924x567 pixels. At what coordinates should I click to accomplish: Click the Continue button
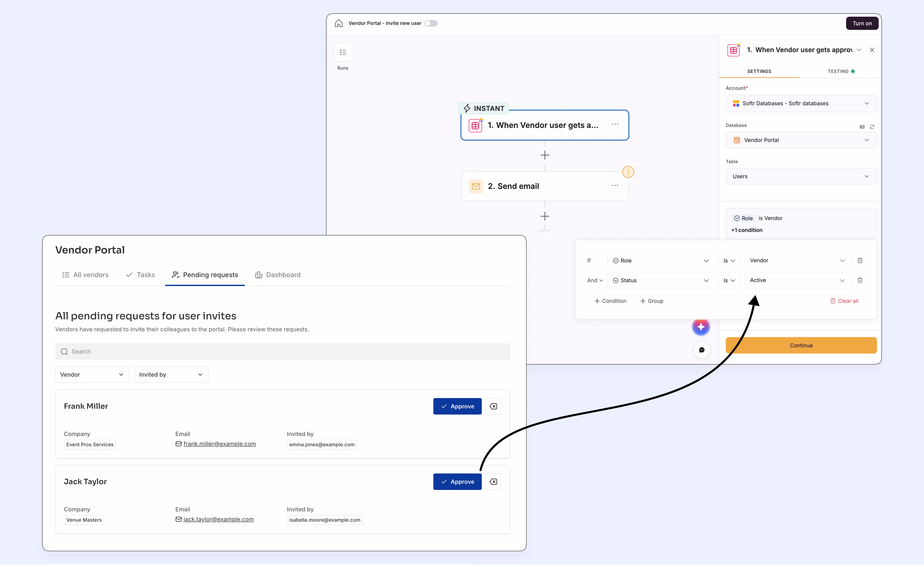pos(801,345)
